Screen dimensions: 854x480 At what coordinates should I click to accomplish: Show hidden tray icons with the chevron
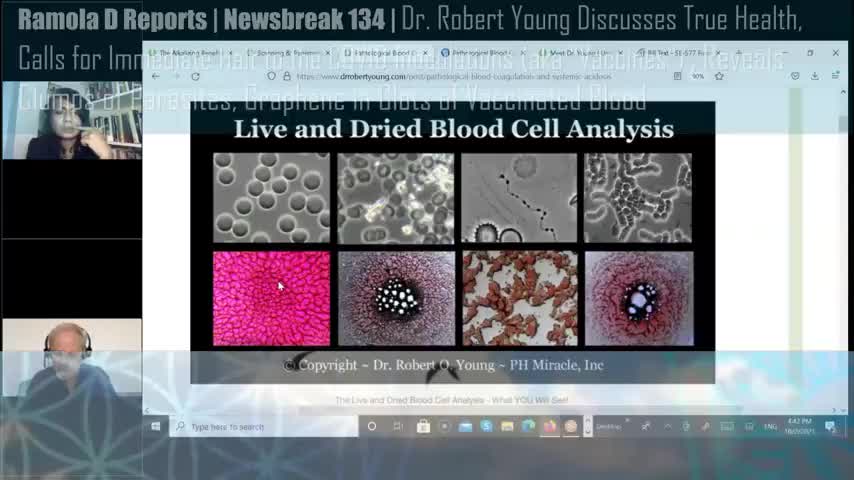(x=667, y=427)
